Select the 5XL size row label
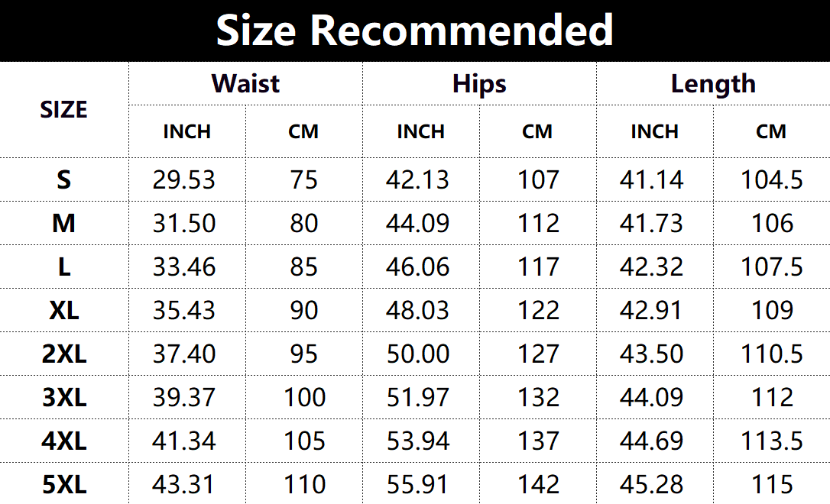830x504 pixels. [64, 485]
